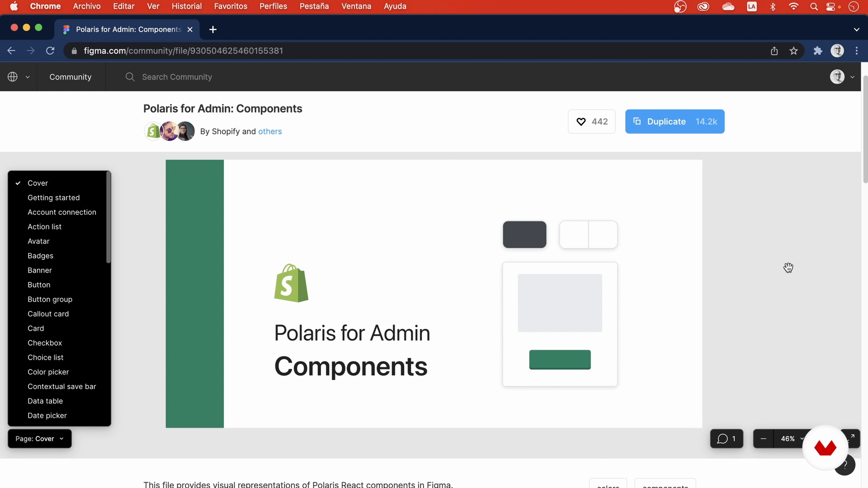
Task: Click the search magnifier icon
Action: point(130,77)
